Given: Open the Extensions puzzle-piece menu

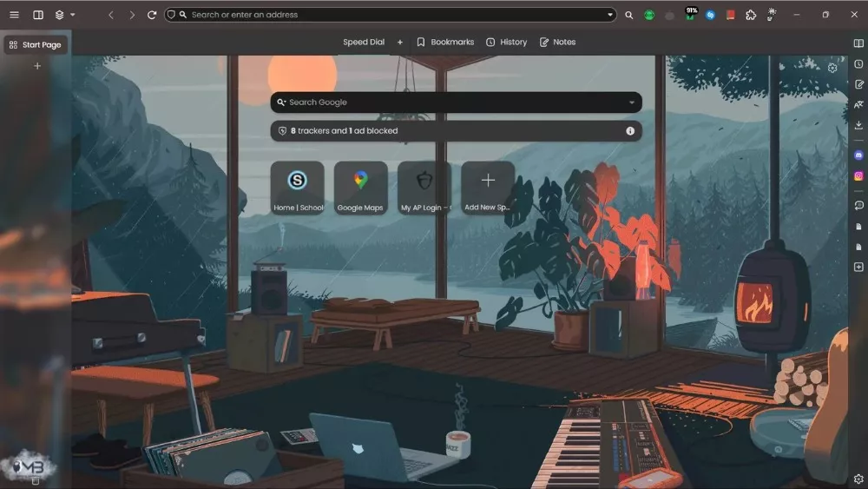Looking at the screenshot, I should (751, 15).
